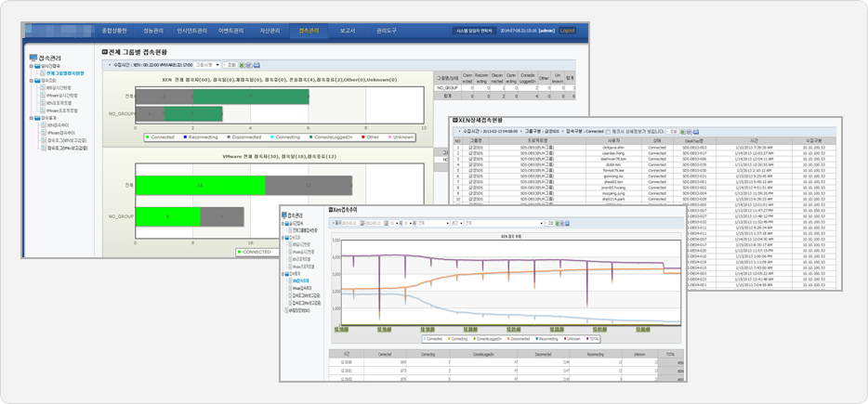868x404 pixels.
Task: Select VMware실시간현황 tree item in main window
Action: [x=61, y=95]
